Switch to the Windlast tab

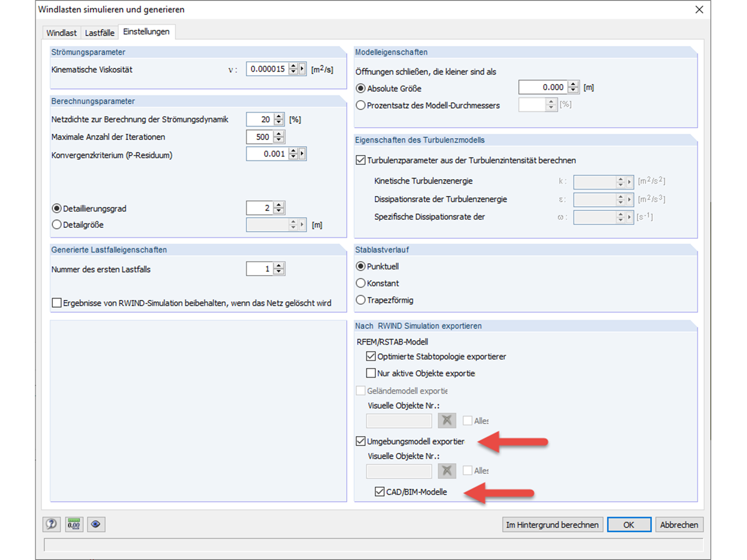point(60,32)
